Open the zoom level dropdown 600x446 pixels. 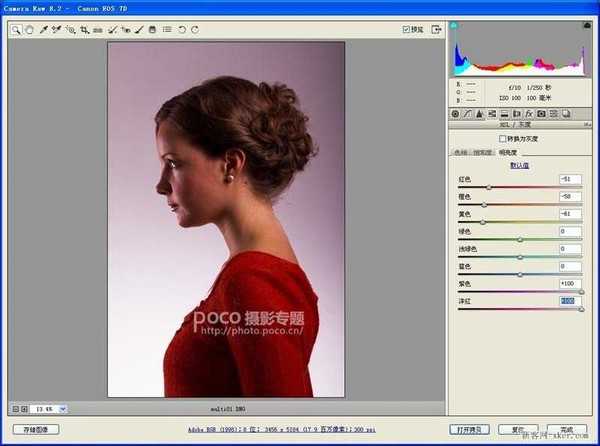(x=63, y=408)
